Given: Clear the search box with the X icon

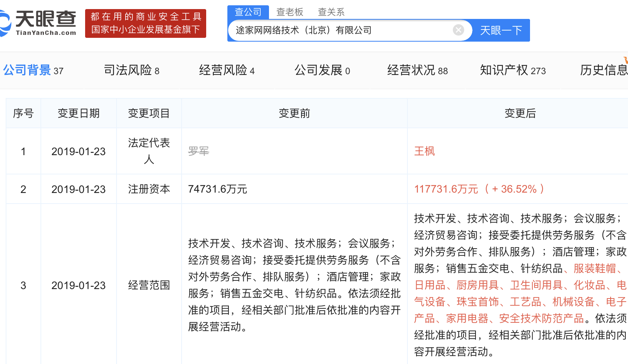Looking at the screenshot, I should point(458,30).
